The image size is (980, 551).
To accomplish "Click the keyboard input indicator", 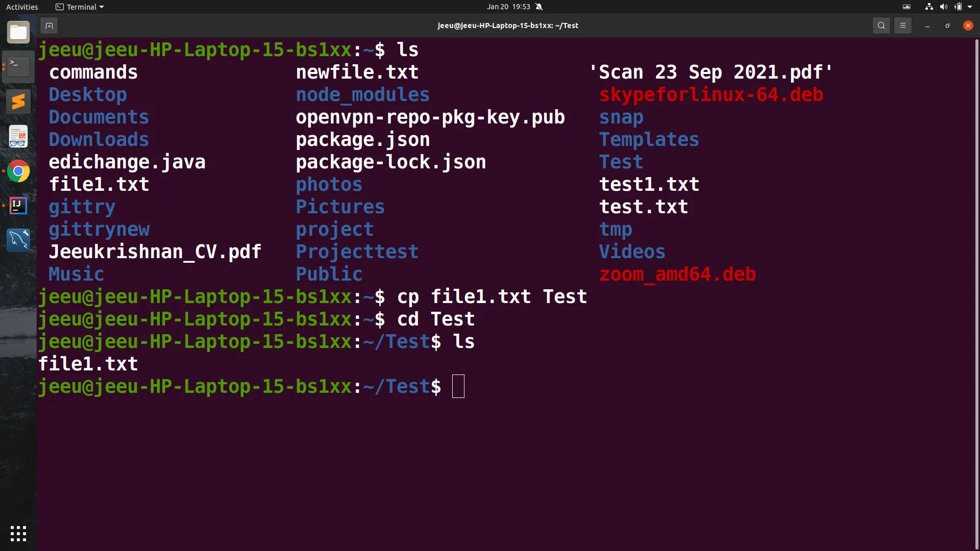I will click(x=906, y=7).
